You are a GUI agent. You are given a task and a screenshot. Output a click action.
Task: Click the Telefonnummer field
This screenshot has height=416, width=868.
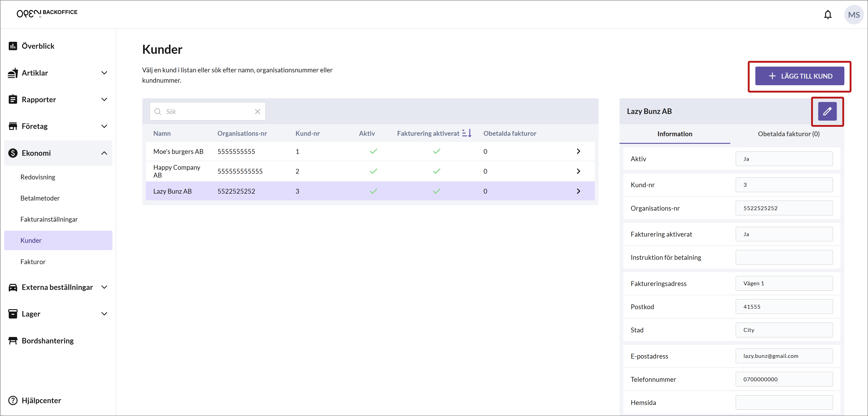click(784, 379)
